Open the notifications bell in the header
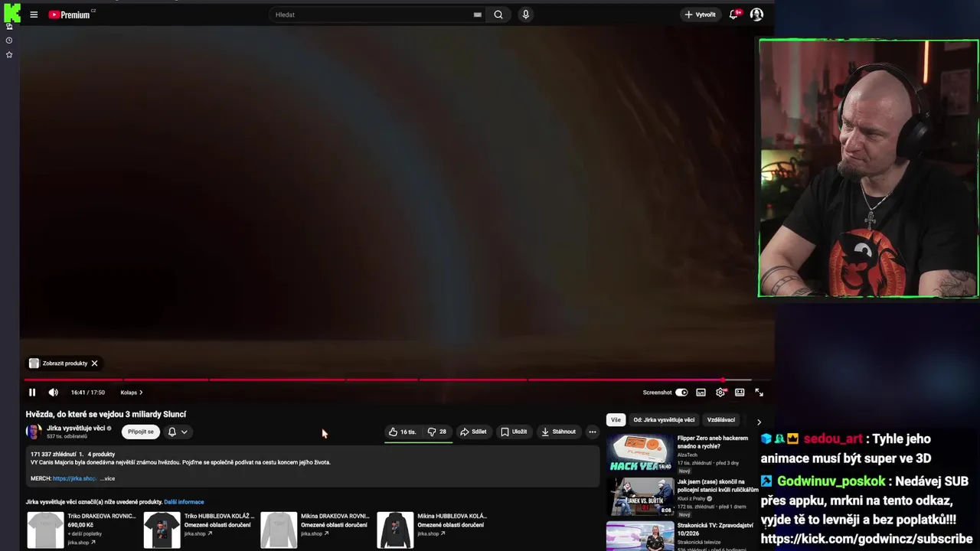980x551 pixels. tap(734, 15)
